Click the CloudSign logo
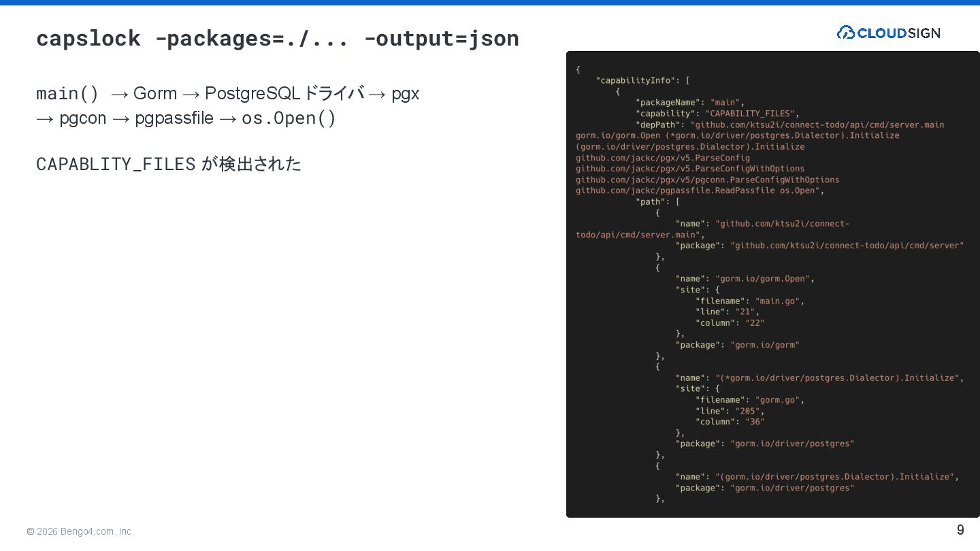This screenshot has height=551, width=980. coord(888,33)
